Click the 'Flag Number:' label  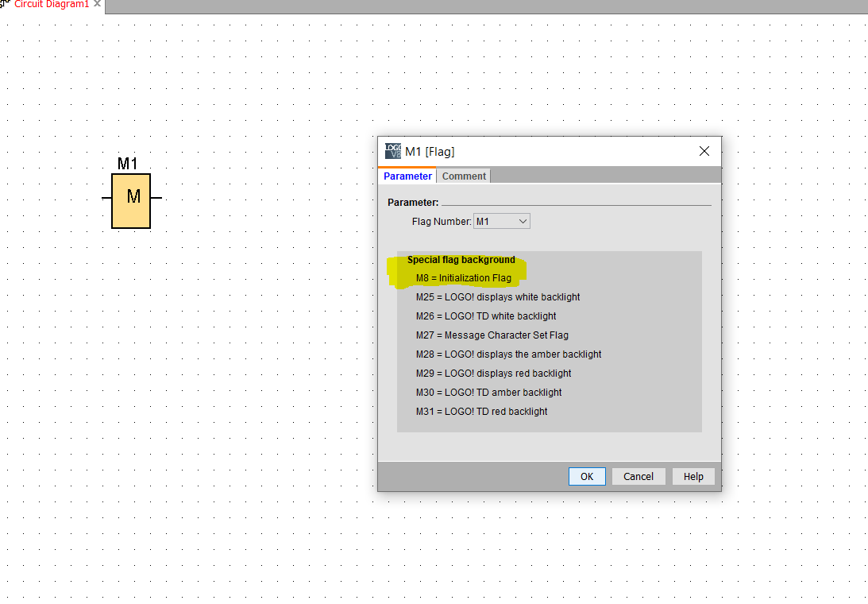tap(442, 222)
